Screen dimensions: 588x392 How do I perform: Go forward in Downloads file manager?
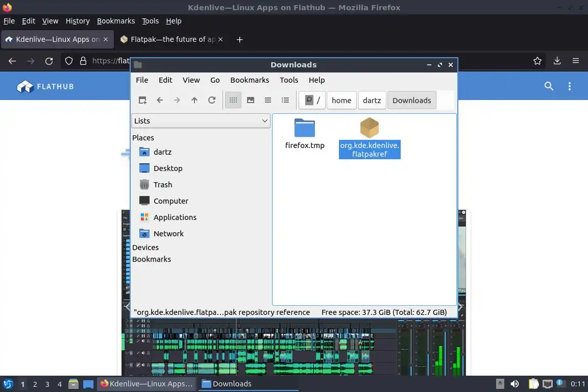coord(177,100)
